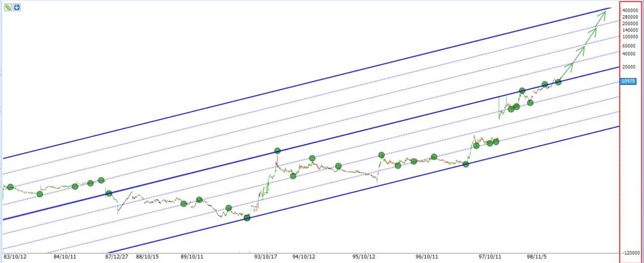Select the 140000 price axis label

point(630,30)
